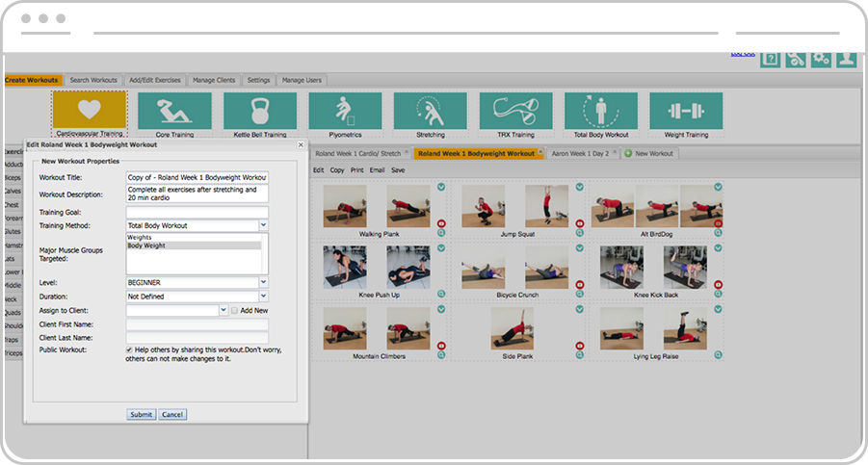
Task: Click the green plus New Workout icon
Action: click(628, 153)
